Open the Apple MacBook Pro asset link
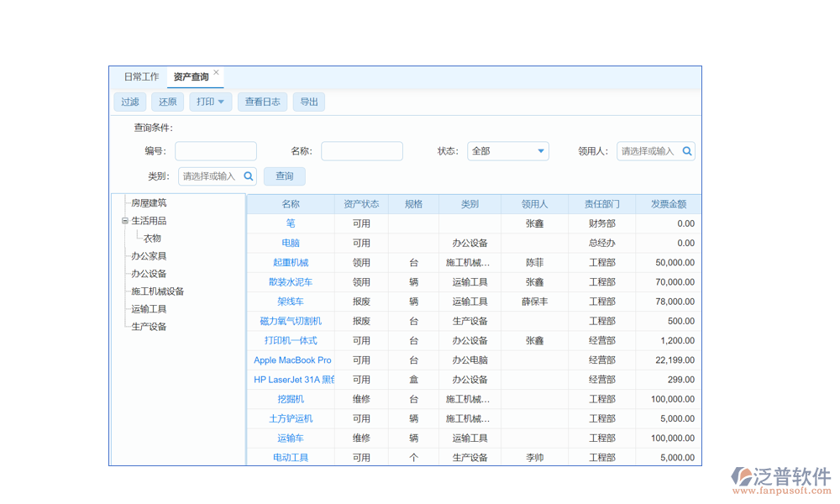 coord(292,360)
